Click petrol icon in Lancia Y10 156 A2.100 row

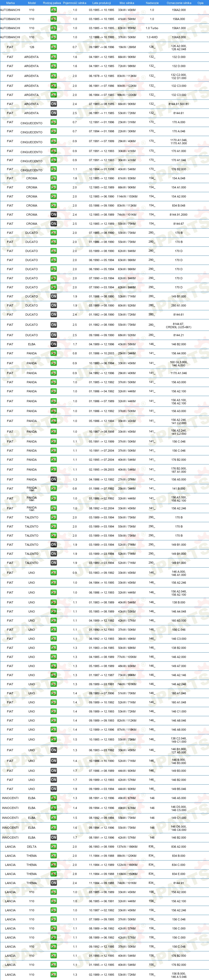(x=54, y=901)
